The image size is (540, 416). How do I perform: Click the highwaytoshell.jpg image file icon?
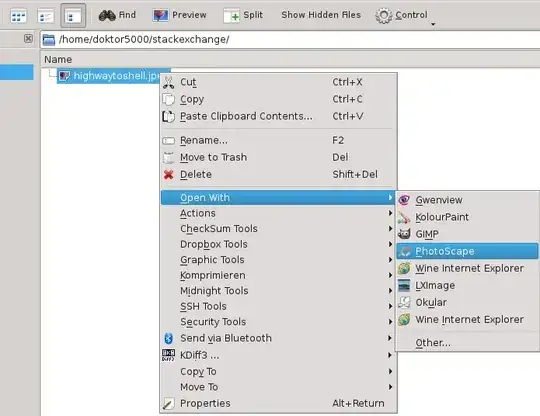64,76
